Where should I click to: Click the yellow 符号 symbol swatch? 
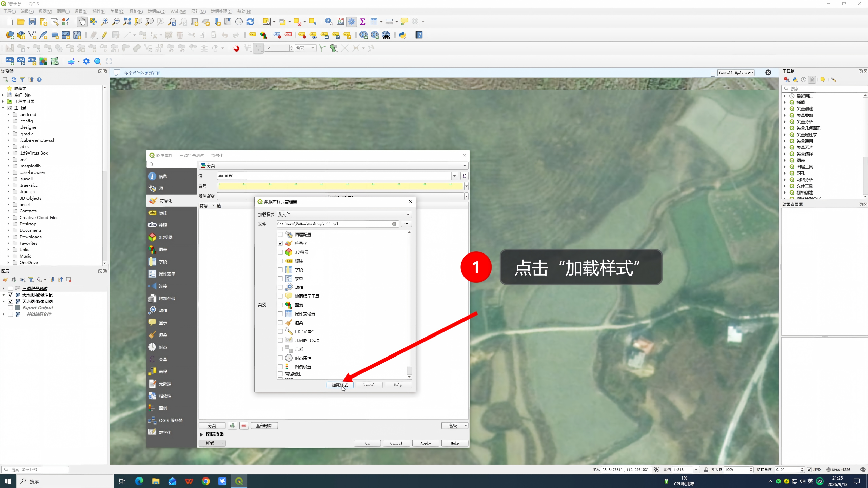coord(340,186)
